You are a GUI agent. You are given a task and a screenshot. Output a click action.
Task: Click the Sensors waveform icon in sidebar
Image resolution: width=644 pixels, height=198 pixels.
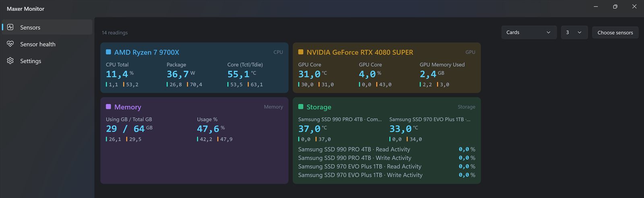coord(10,27)
